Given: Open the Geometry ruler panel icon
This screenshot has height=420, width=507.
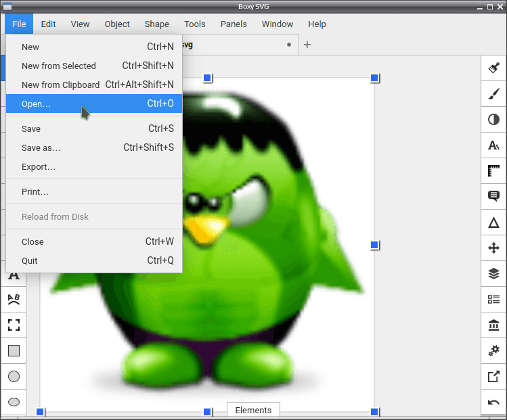Looking at the screenshot, I should (493, 171).
